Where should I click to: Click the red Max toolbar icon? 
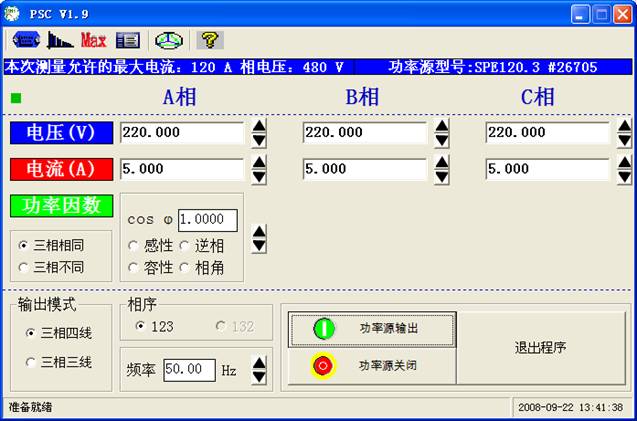[93, 40]
